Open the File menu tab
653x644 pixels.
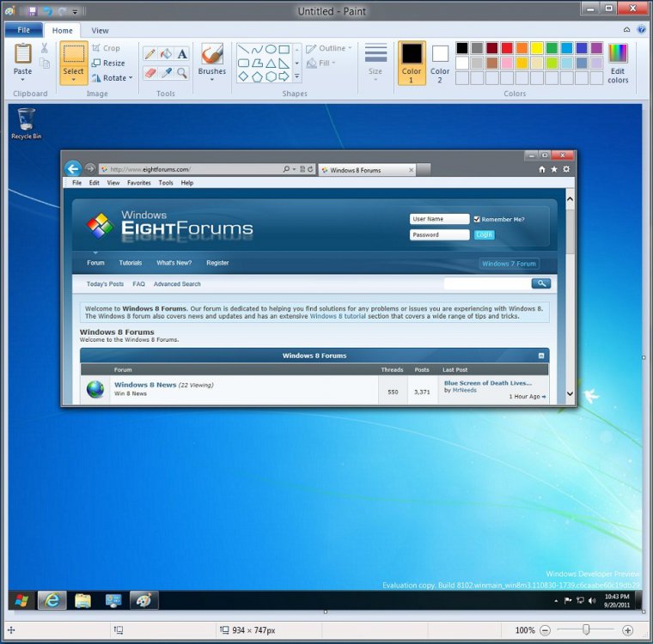[24, 30]
